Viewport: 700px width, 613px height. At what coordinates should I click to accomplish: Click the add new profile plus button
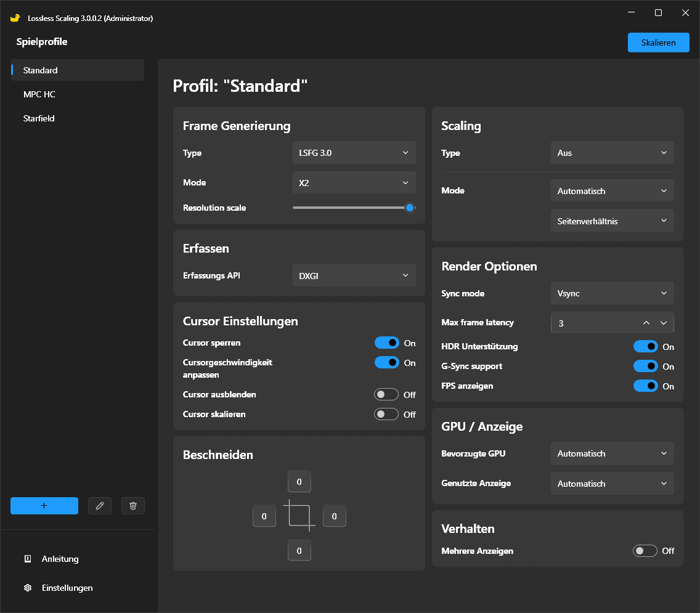coord(44,506)
